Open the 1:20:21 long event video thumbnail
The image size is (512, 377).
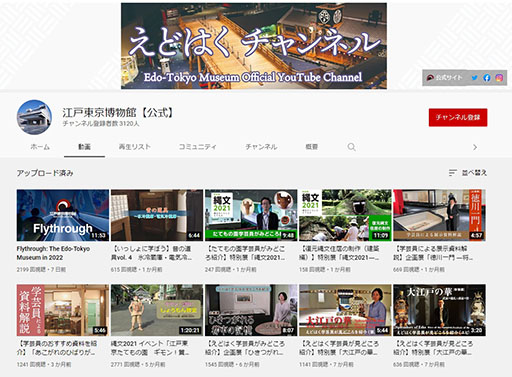click(x=157, y=310)
